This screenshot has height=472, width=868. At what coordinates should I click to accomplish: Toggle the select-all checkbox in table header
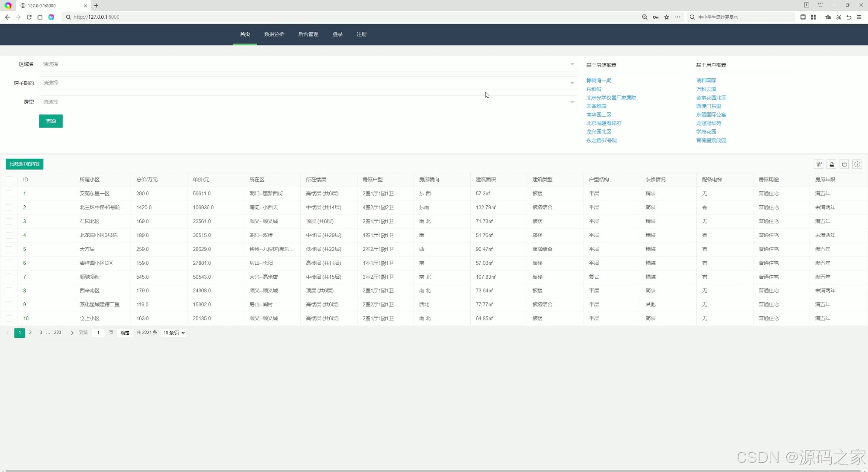click(x=9, y=180)
